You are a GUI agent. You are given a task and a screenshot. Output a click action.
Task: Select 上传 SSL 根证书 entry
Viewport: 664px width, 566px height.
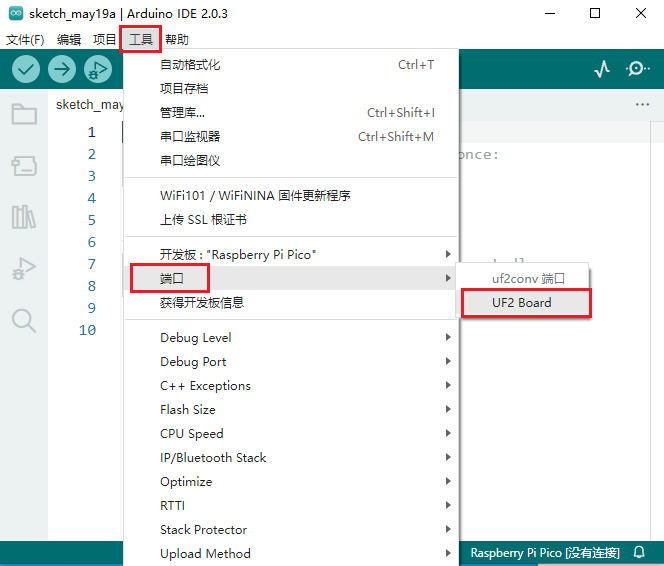[x=291, y=220]
